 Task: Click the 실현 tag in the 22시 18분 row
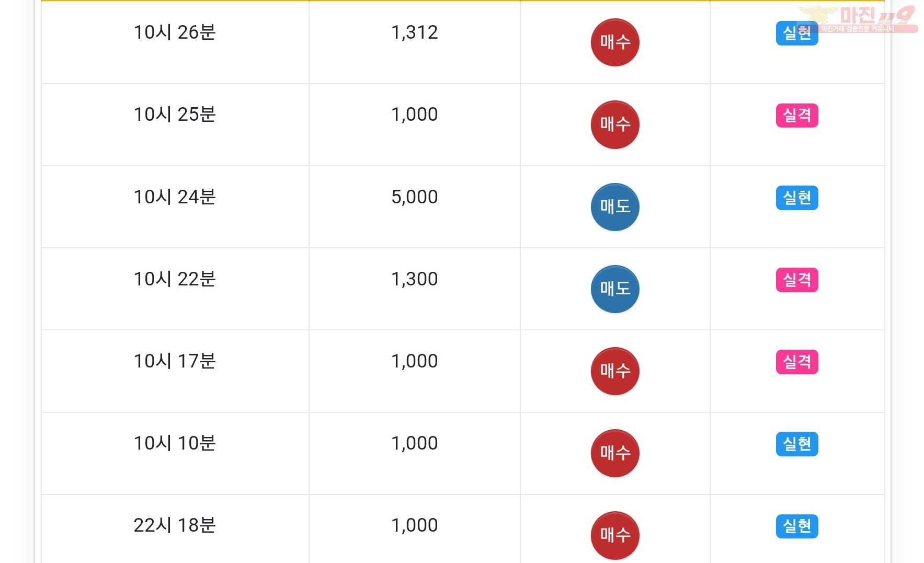pyautogui.click(x=797, y=526)
